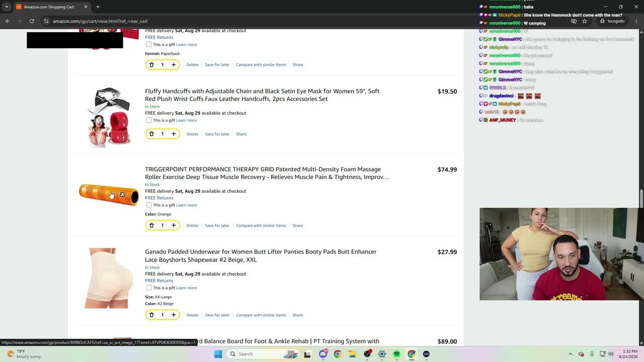Viewport: 644px width, 362px height.
Task: Open Chrome's three-dot menu
Action: (636, 21)
